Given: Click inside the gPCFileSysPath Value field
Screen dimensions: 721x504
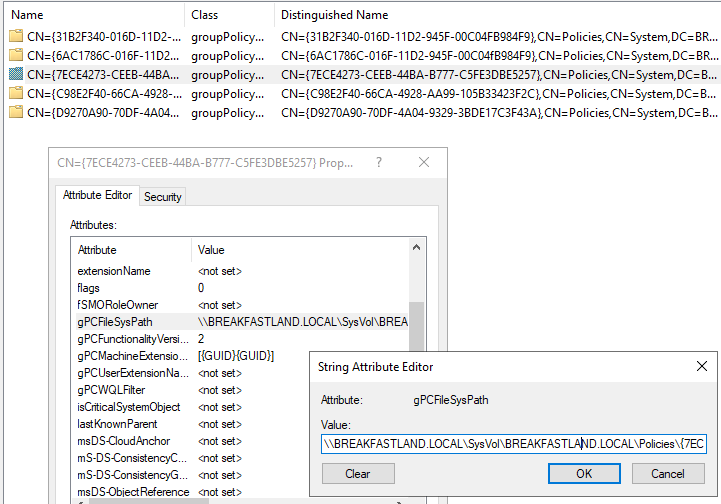Looking at the screenshot, I should click(x=513, y=443).
